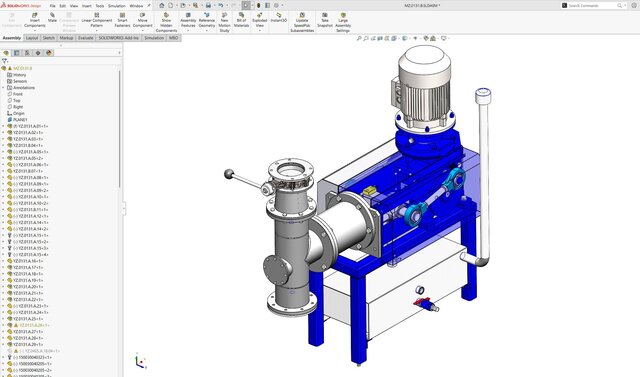Select the Right plane in the tree

click(x=16, y=107)
